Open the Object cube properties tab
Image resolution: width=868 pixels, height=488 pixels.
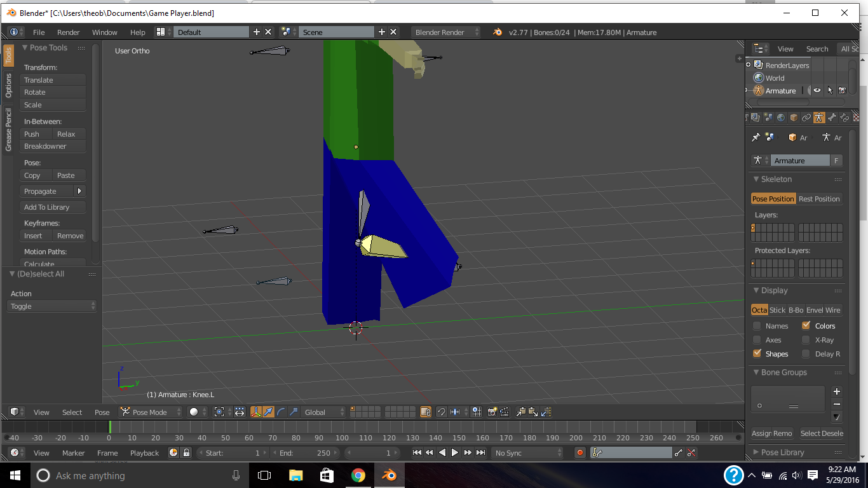[x=793, y=118]
